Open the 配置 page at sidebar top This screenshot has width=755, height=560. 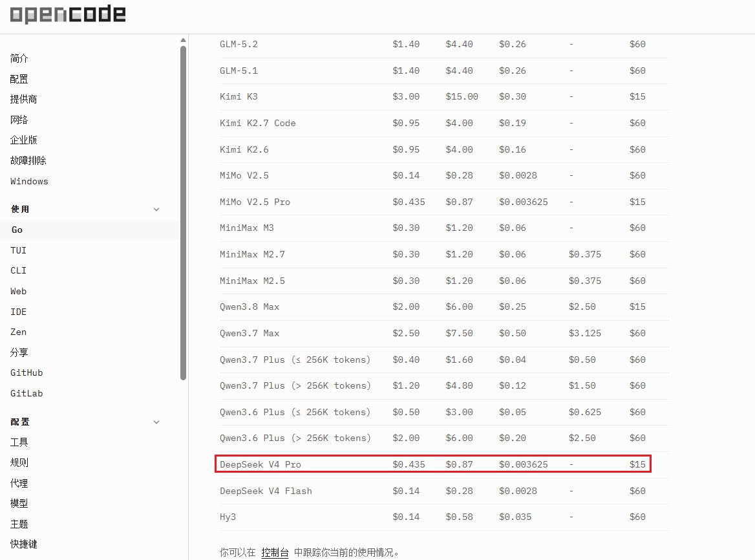[x=19, y=79]
